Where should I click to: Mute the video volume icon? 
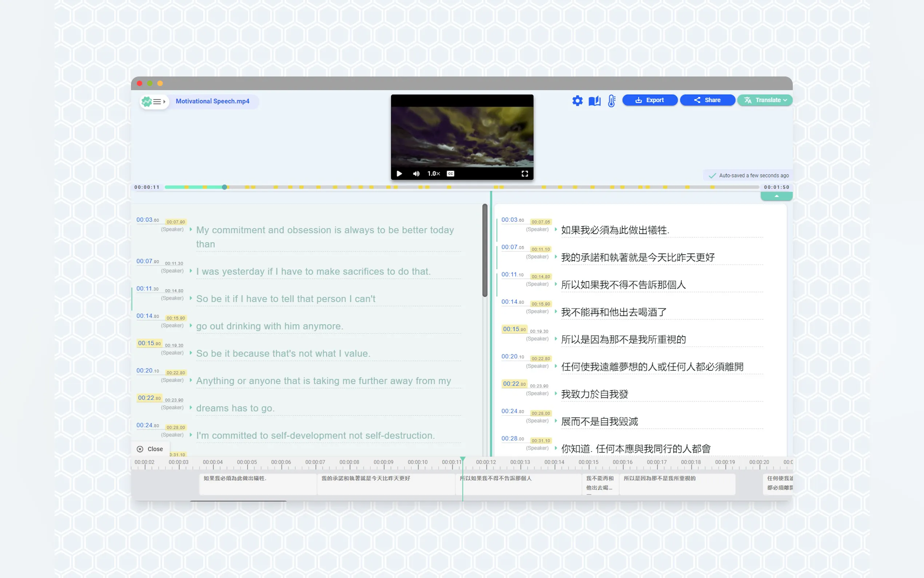(416, 174)
